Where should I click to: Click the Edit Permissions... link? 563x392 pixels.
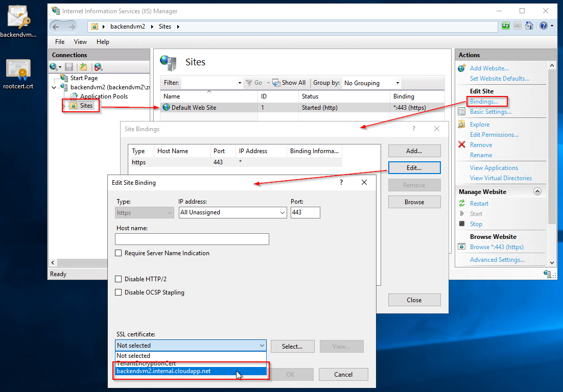[494, 134]
